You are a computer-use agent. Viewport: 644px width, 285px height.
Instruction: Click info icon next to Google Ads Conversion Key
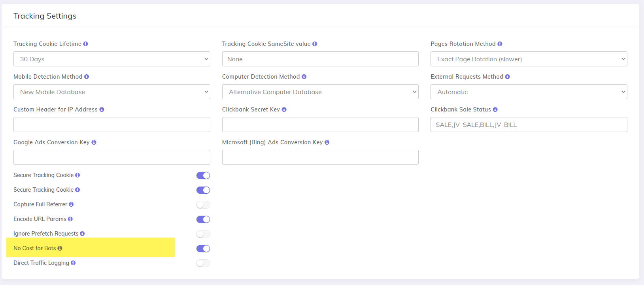pos(94,142)
